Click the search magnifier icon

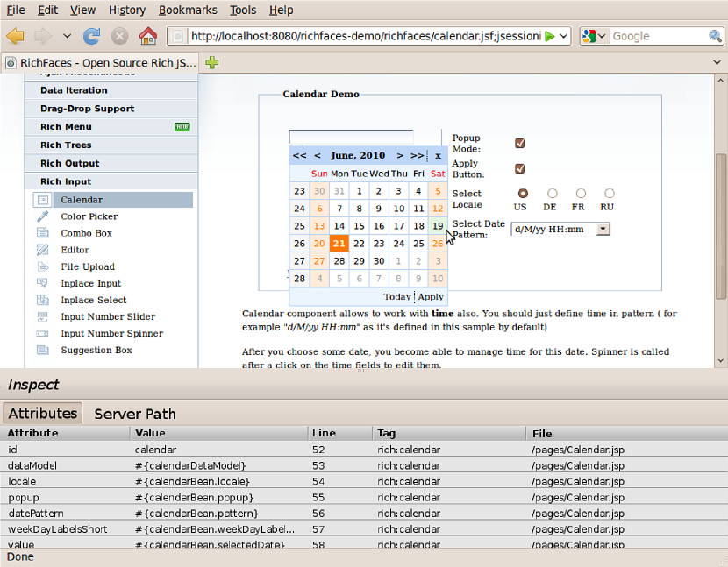(x=715, y=36)
